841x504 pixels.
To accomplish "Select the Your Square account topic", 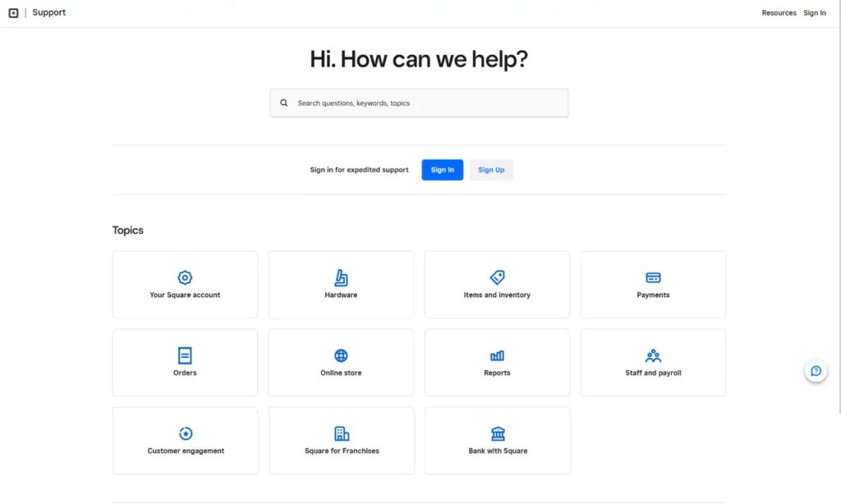I will point(185,284).
